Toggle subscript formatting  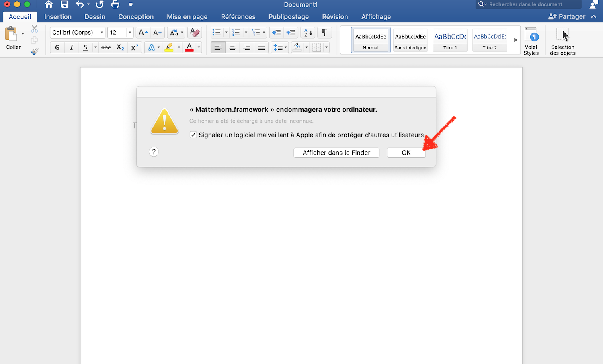tap(120, 47)
